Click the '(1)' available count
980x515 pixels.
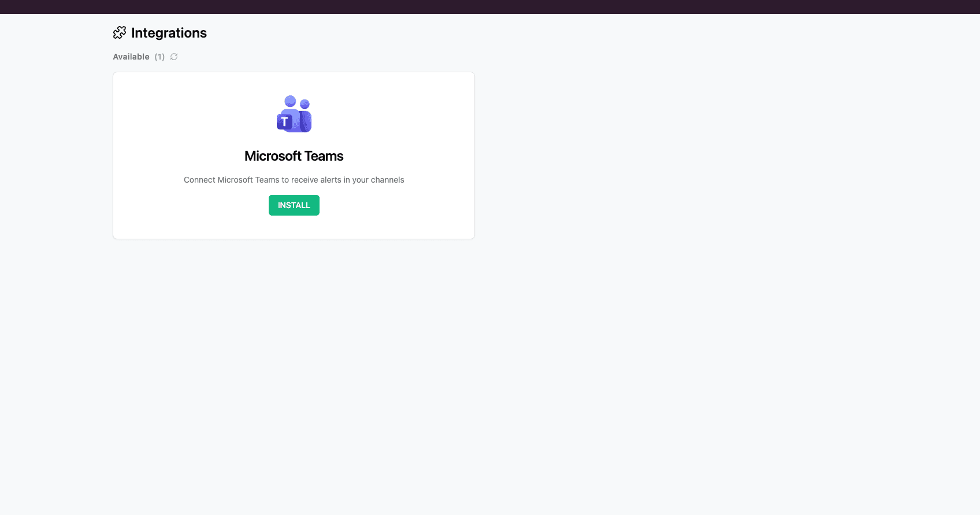(159, 57)
